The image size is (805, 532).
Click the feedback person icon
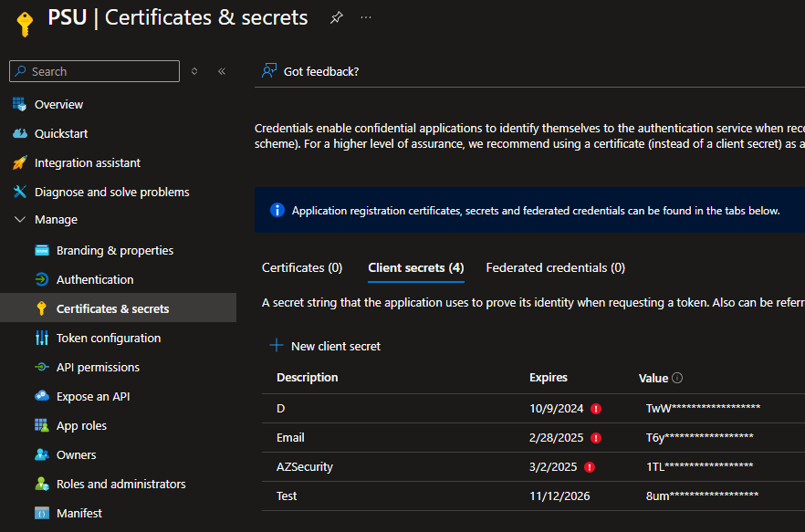(269, 71)
